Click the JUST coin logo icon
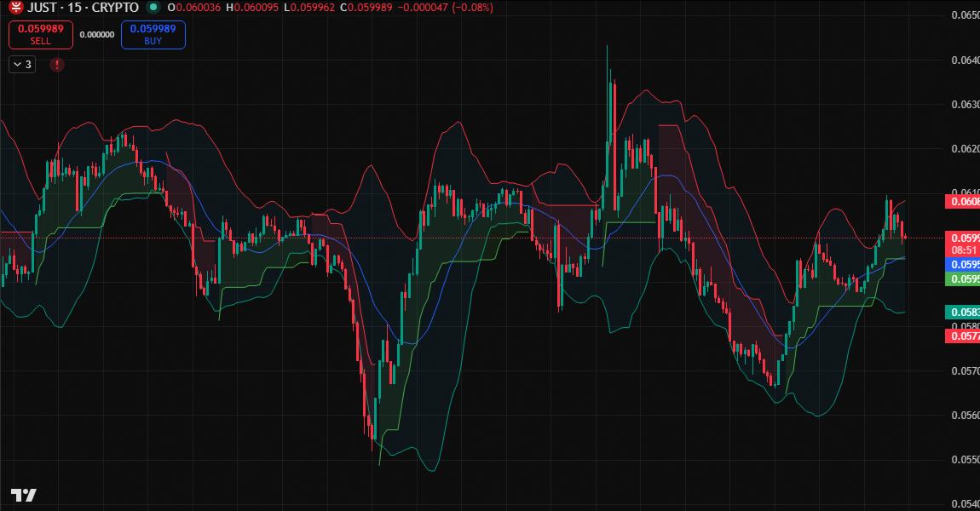Screen dimensions: 980x511 coord(16,8)
